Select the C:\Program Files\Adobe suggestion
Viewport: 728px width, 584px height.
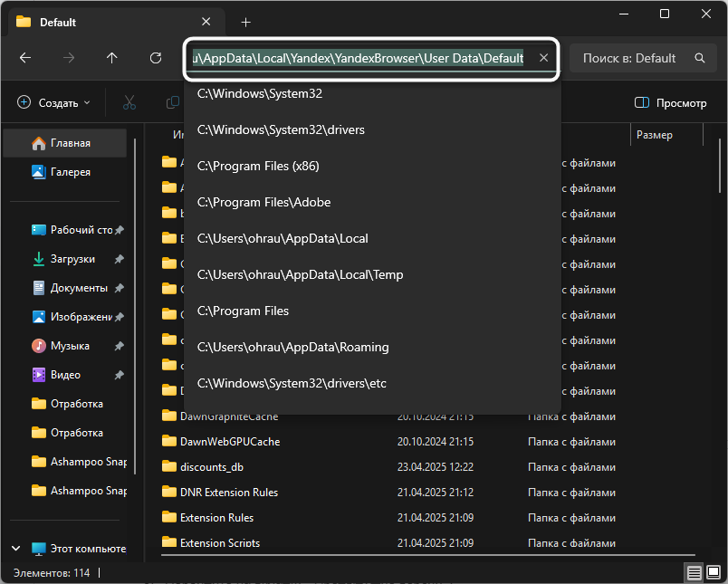[x=263, y=202]
